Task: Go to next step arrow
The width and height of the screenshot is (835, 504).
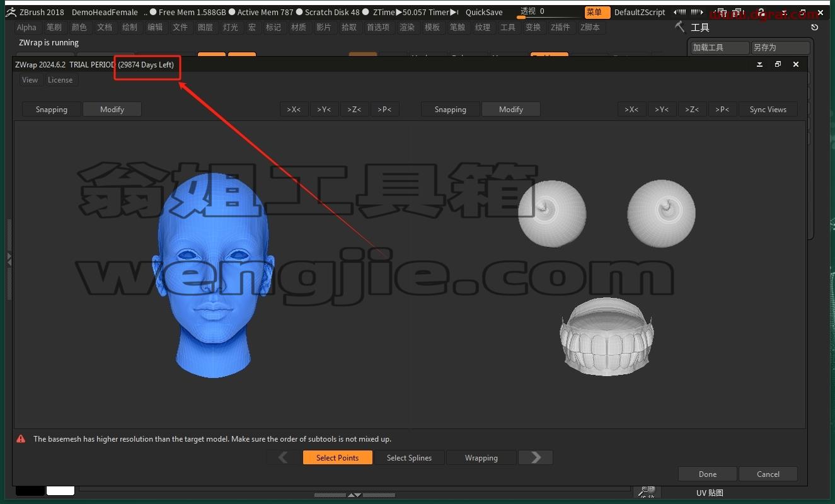Action: [536, 457]
